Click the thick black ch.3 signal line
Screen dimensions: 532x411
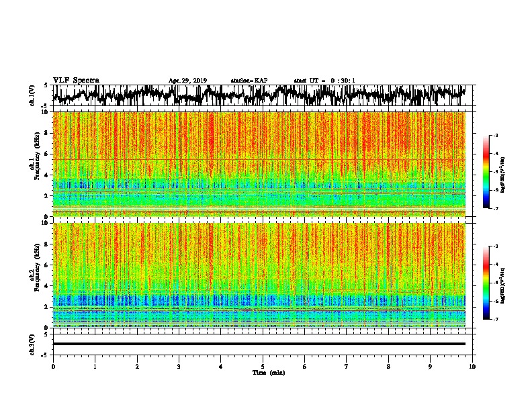point(259,344)
